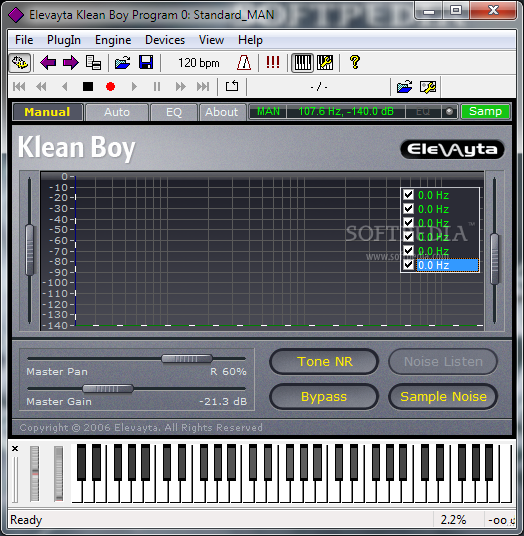
Task: Click the 2.2% CPU status entry
Action: (x=453, y=520)
